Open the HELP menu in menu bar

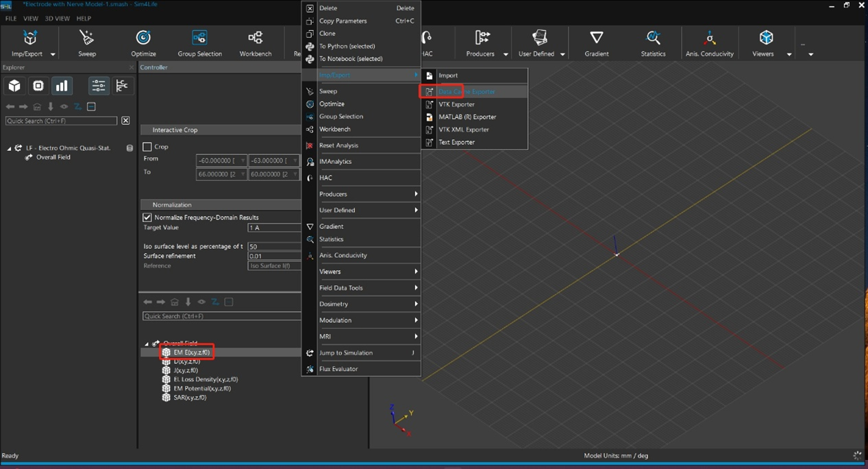coord(84,19)
